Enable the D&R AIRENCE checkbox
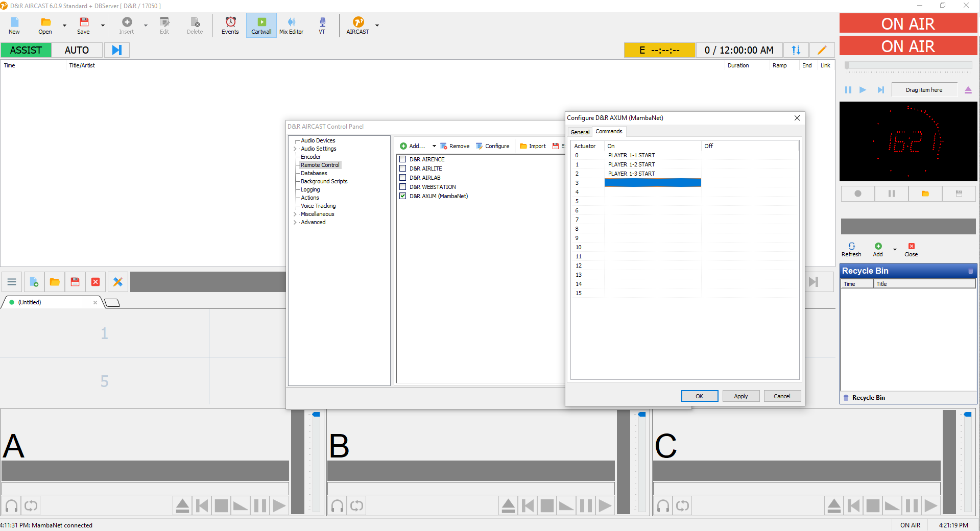Viewport: 980px width, 531px height. [x=403, y=159]
